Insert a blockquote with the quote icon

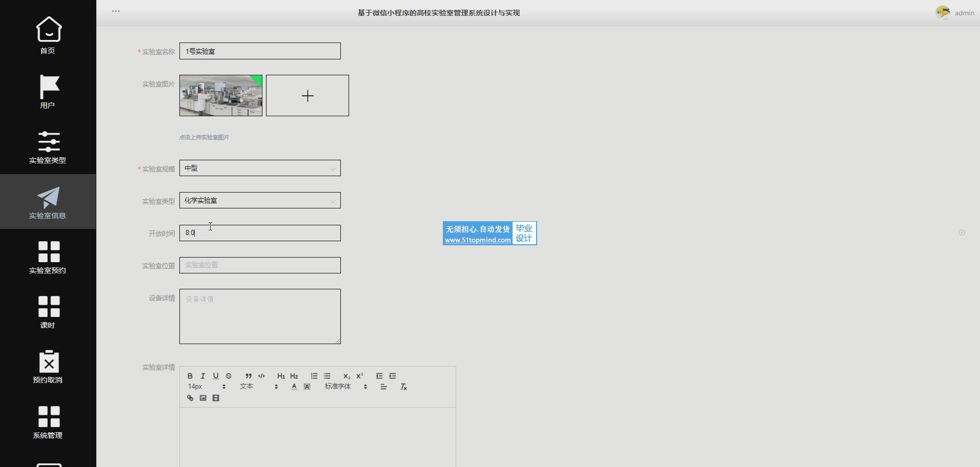[x=249, y=376]
